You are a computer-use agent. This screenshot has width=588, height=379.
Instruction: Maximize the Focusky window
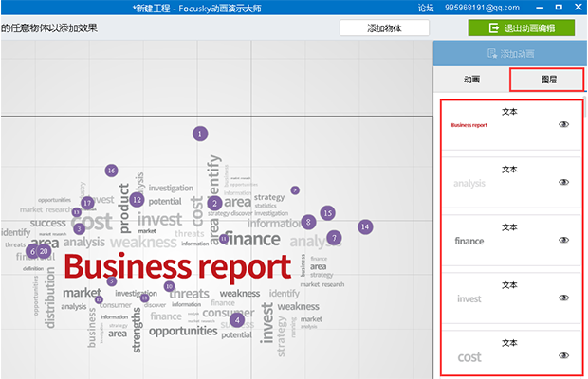559,8
